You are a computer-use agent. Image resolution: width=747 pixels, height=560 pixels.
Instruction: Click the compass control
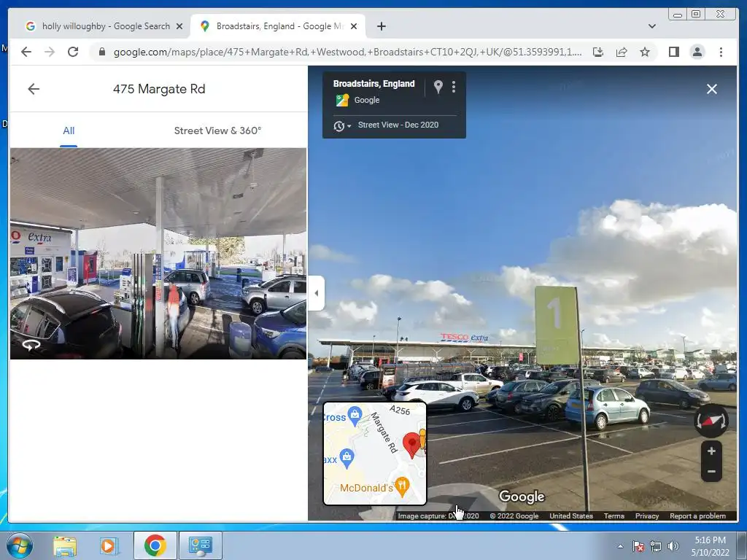[711, 421]
